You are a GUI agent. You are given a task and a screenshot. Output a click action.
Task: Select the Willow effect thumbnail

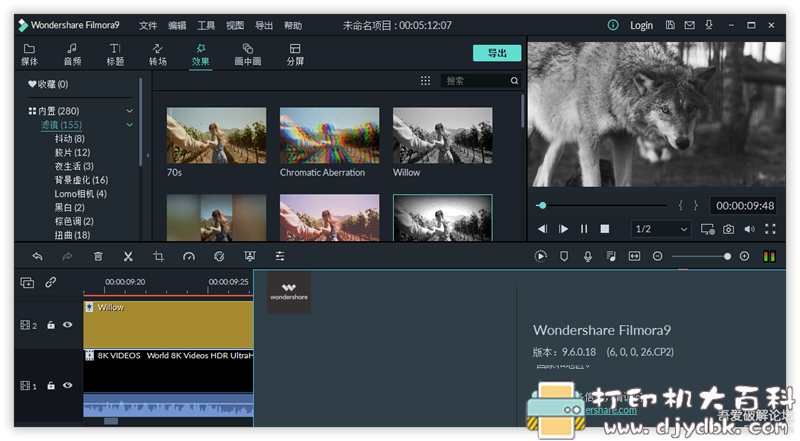coord(443,135)
